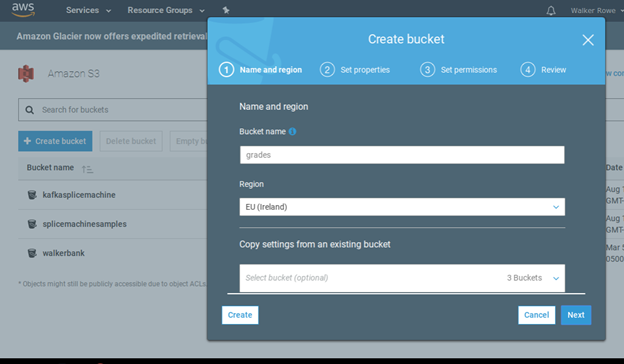Go to step 4 Review
Image resolution: width=624 pixels, height=364 pixels.
543,70
